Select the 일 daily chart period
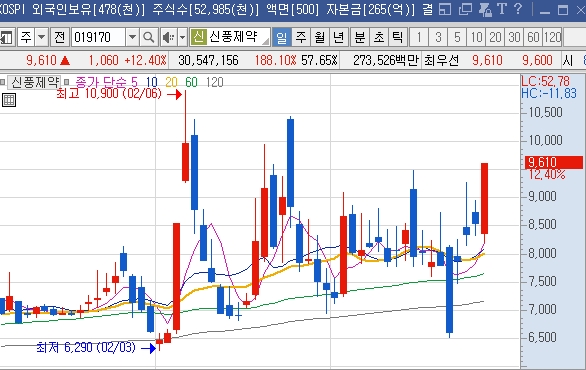Screen dimensions: 586x370 click(281, 37)
